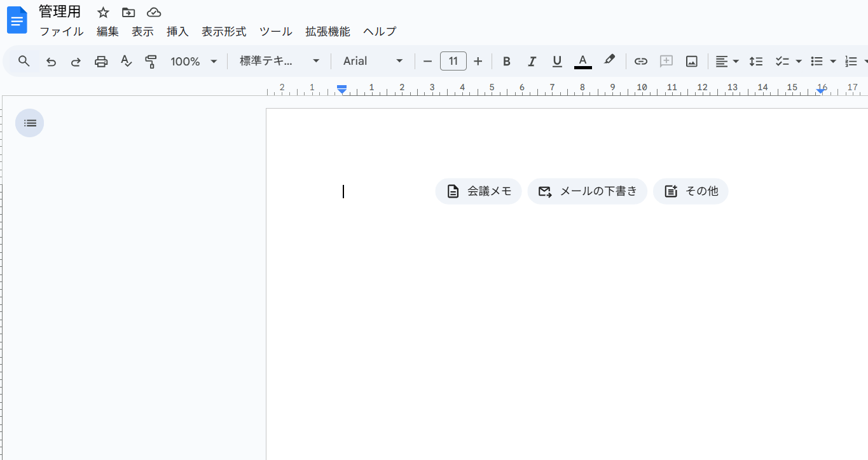Expand the 標準テキスト style dropdown
The height and width of the screenshot is (460, 868).
tap(279, 62)
